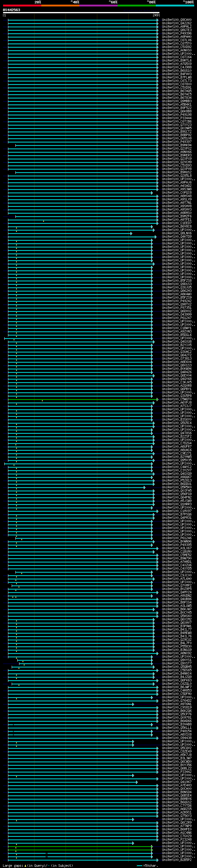Viewport: 197px width, 868px height.
Task: Click the purple ~60% identity legend segment
Action: pos(98,6)
